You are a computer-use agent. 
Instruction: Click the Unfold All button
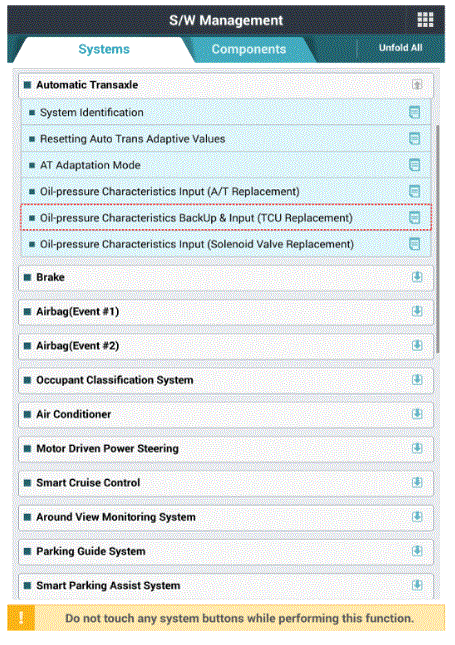401,48
